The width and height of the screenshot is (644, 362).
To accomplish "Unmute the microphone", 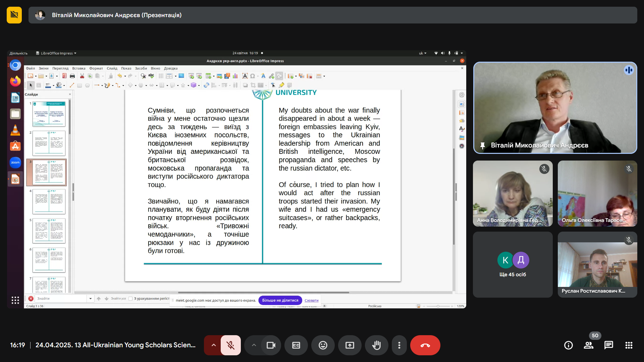I will click(230, 345).
